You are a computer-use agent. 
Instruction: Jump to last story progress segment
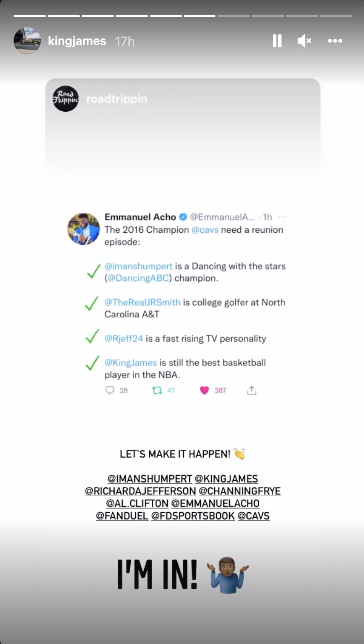click(x=336, y=16)
